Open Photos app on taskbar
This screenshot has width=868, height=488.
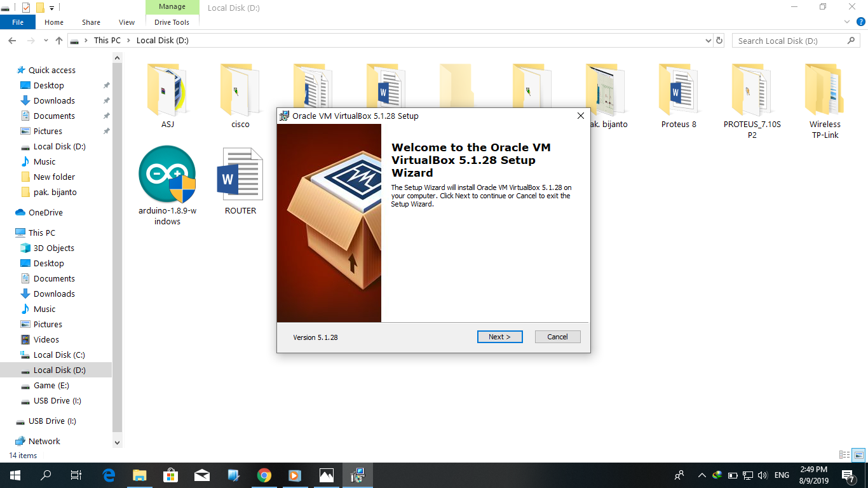[x=327, y=475]
